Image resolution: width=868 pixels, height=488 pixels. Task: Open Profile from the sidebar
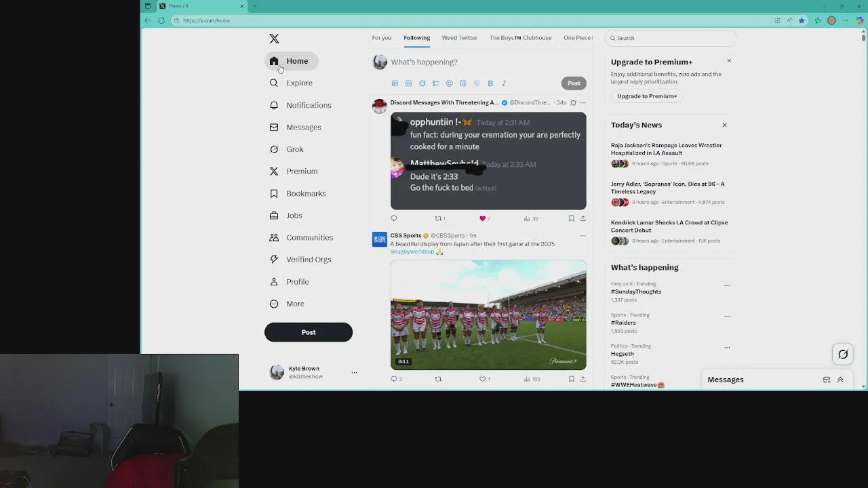[289, 281]
